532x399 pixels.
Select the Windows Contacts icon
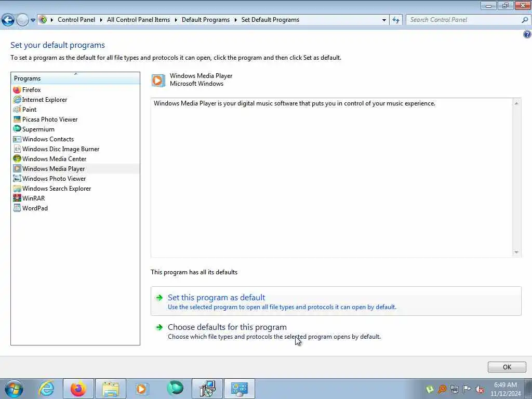pos(17,139)
